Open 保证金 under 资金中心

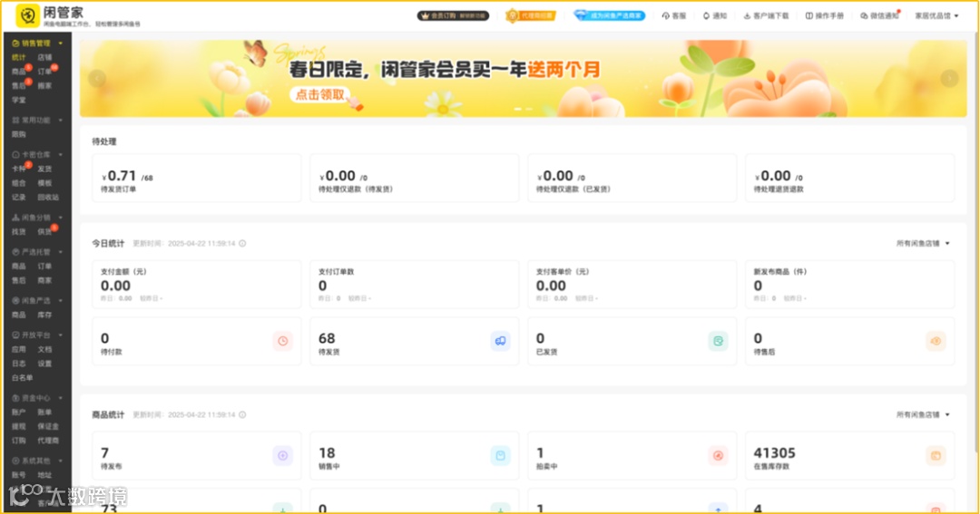tap(48, 427)
